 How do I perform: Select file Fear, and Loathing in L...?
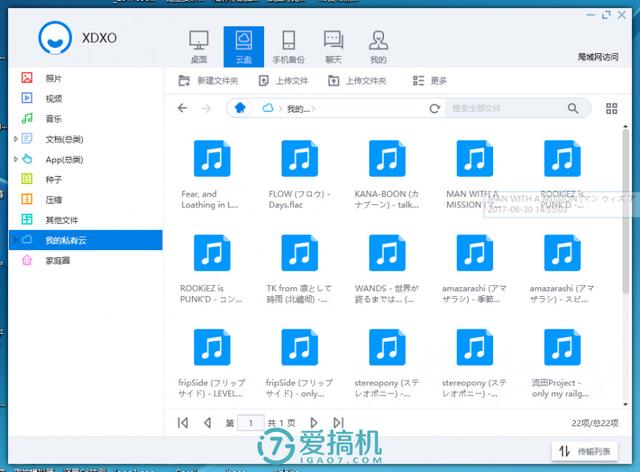pyautogui.click(x=212, y=175)
